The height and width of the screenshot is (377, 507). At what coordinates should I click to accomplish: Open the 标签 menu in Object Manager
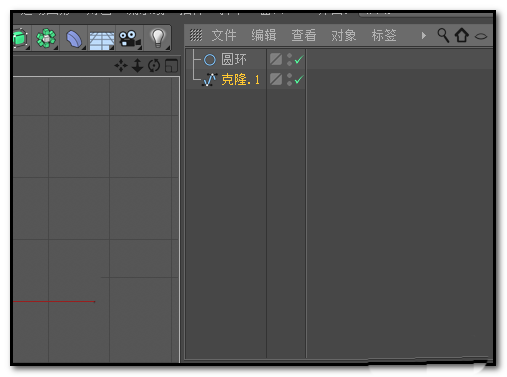pyautogui.click(x=384, y=35)
